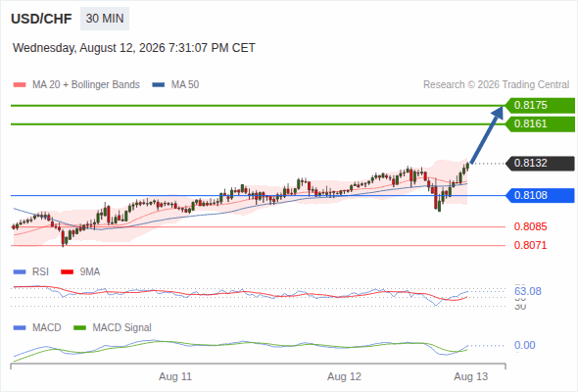Image resolution: width=578 pixels, height=392 pixels.
Task: Click the 0.8132 current price tag
Action: click(540, 163)
